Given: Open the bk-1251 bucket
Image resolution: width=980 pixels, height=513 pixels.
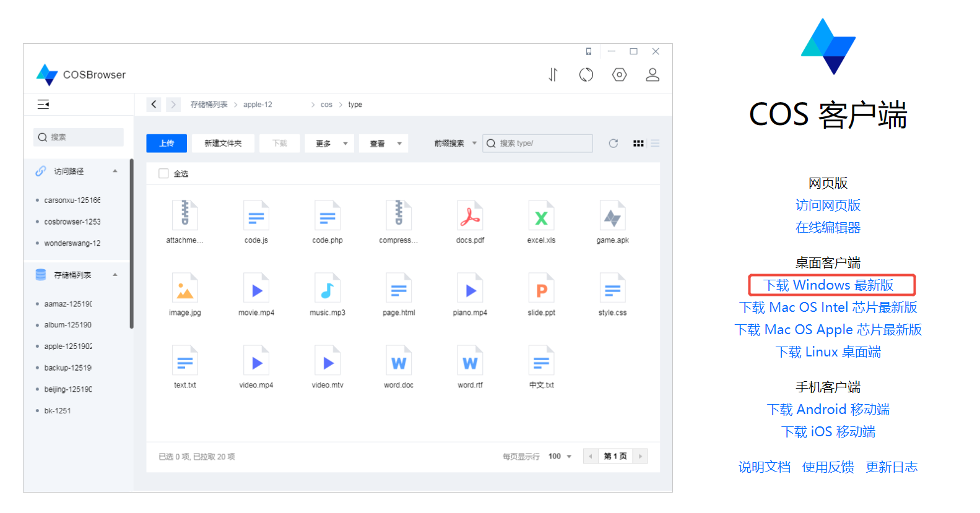Looking at the screenshot, I should click(x=58, y=411).
